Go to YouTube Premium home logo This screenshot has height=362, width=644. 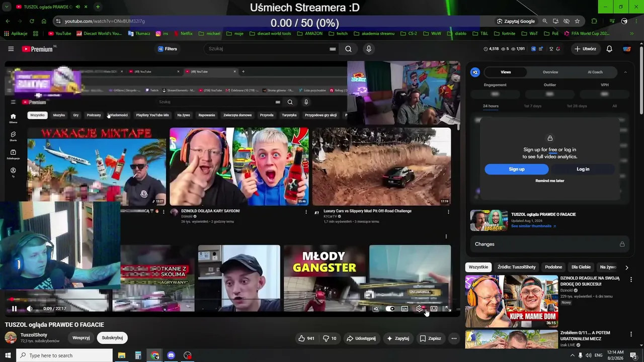coord(37,49)
